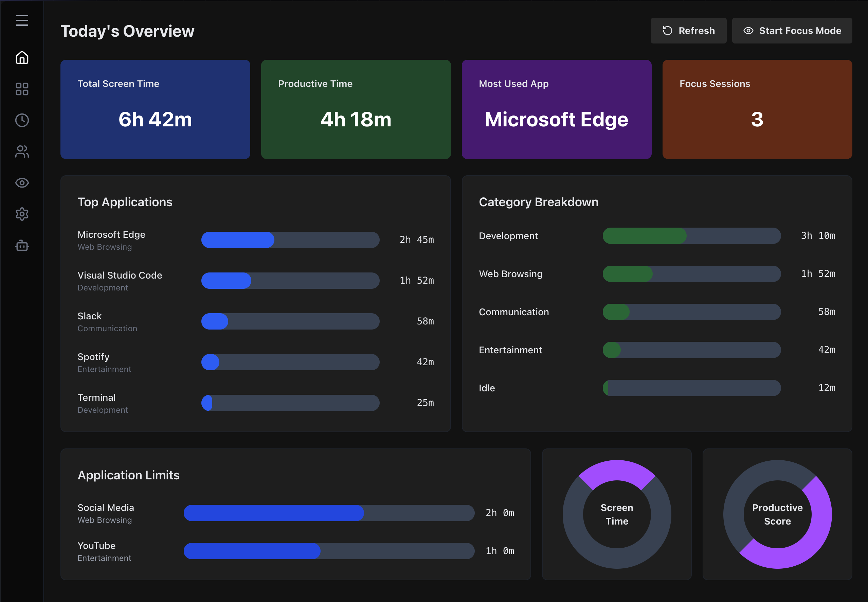Click the YouTube limit progress bar
Screen dimensions: 868x602
(x=328, y=551)
